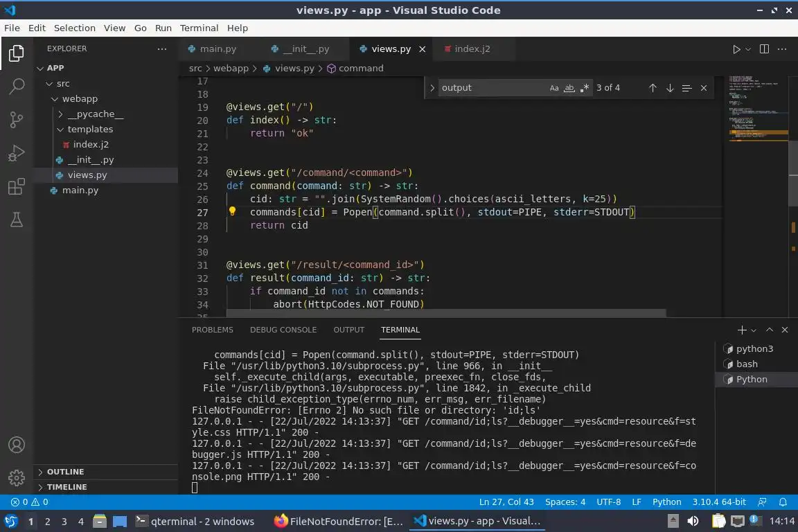Click the Run Python File play button
Viewport: 798px width, 532px height.
point(736,49)
